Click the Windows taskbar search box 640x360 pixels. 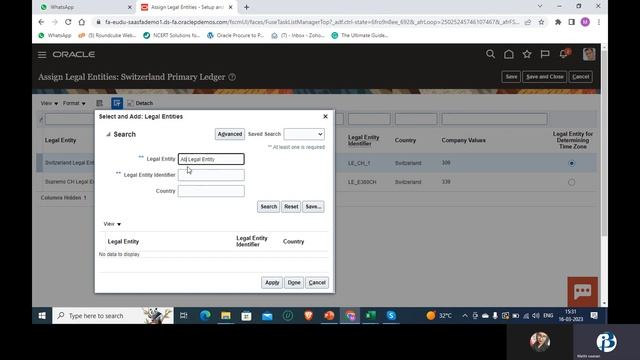113,316
